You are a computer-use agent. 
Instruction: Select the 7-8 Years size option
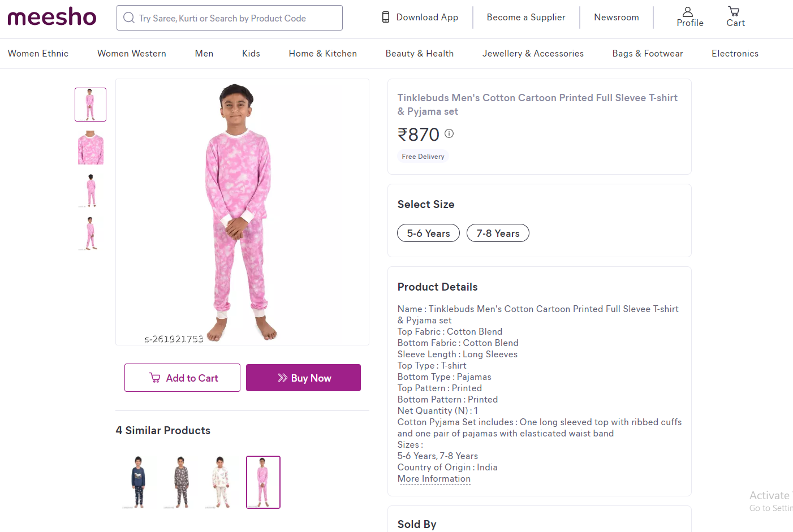[498, 233]
